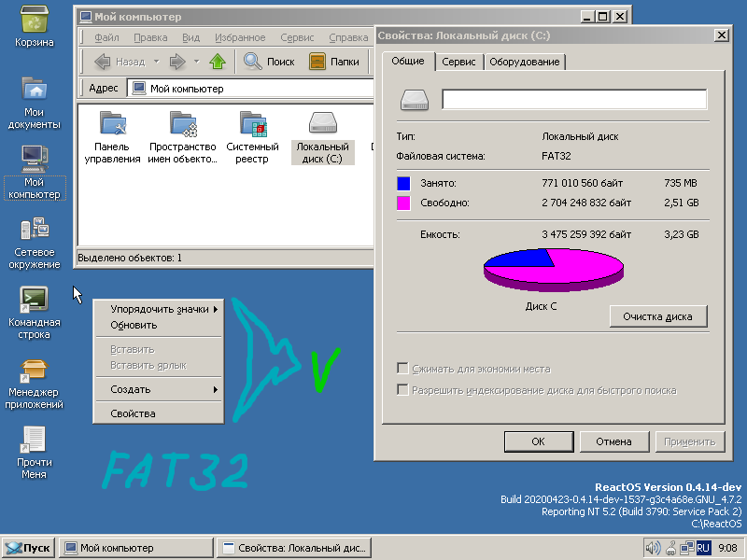The image size is (747, 560).
Task: Click the 2,51 GB free space value
Action: [682, 203]
